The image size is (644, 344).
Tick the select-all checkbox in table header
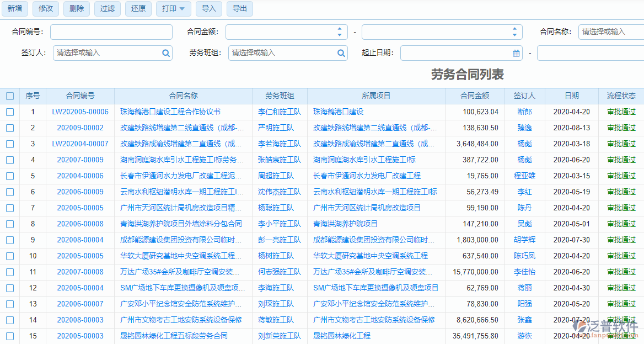pos(10,96)
